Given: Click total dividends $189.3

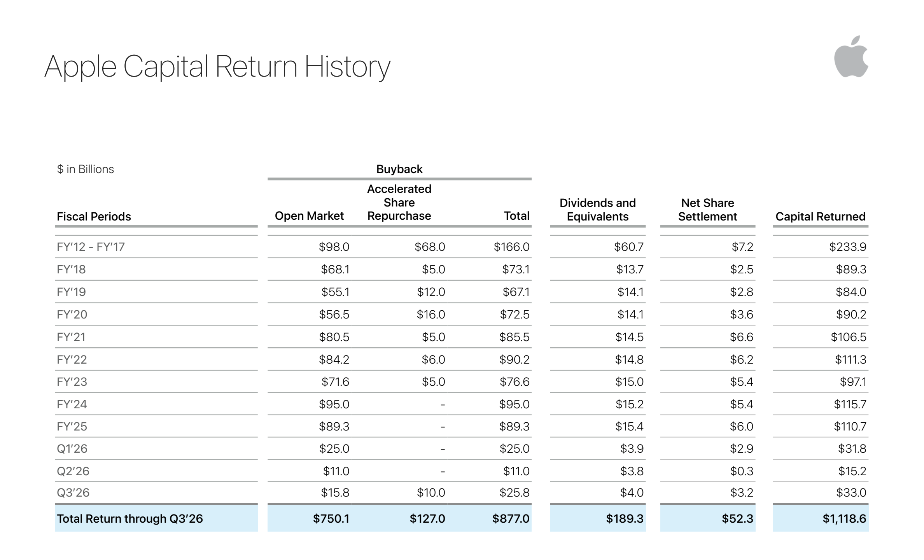Looking at the screenshot, I should click(625, 519).
